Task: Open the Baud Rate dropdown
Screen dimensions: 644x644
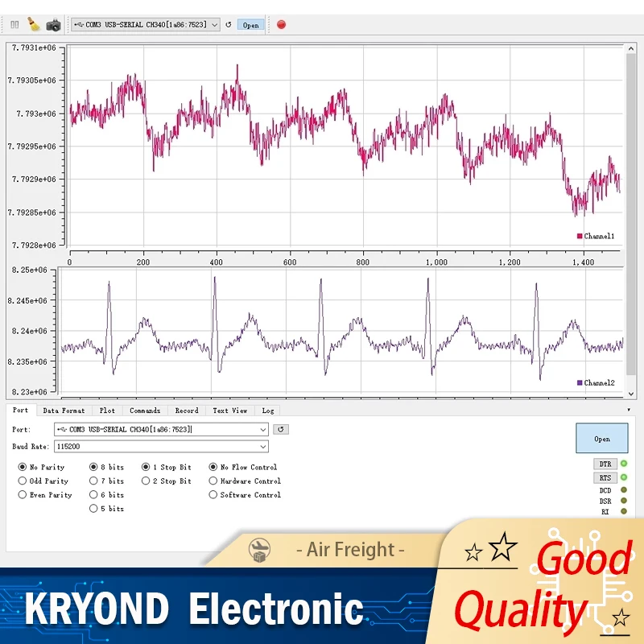Action: [x=161, y=447]
